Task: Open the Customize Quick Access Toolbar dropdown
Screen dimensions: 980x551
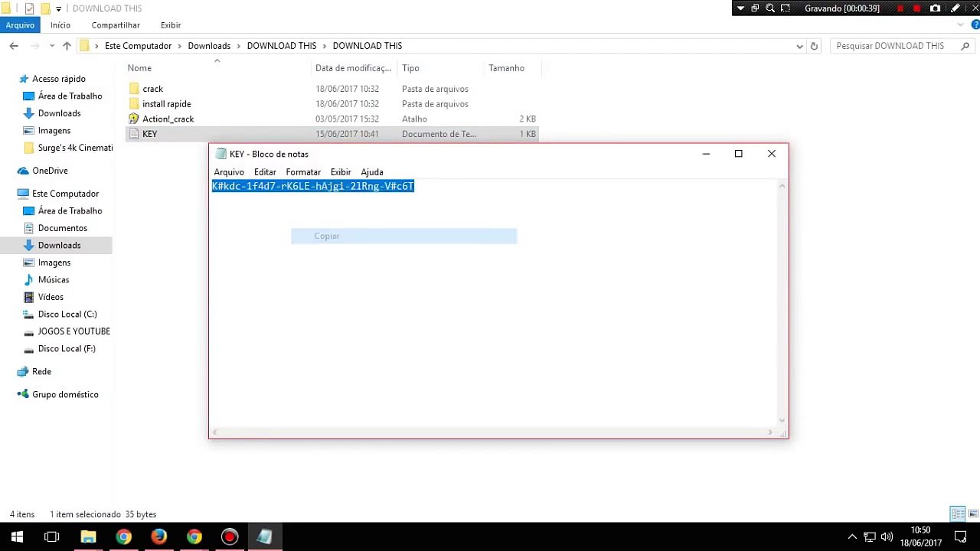Action: pyautogui.click(x=58, y=9)
